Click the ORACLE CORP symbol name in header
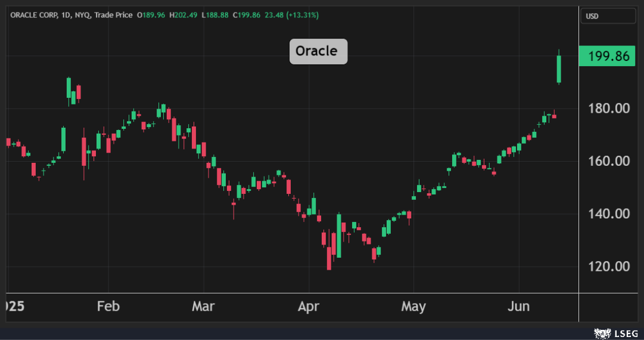The image size is (644, 340). 34,15
